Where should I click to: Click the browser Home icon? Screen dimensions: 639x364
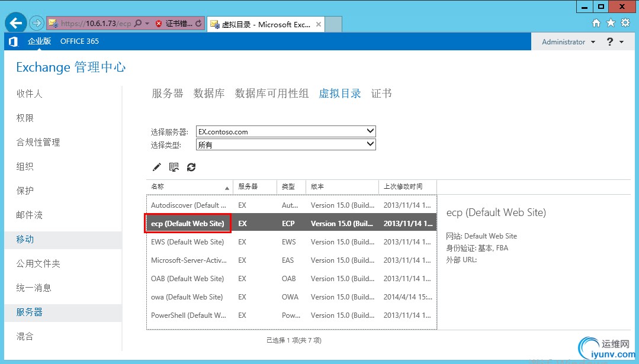[x=596, y=23]
